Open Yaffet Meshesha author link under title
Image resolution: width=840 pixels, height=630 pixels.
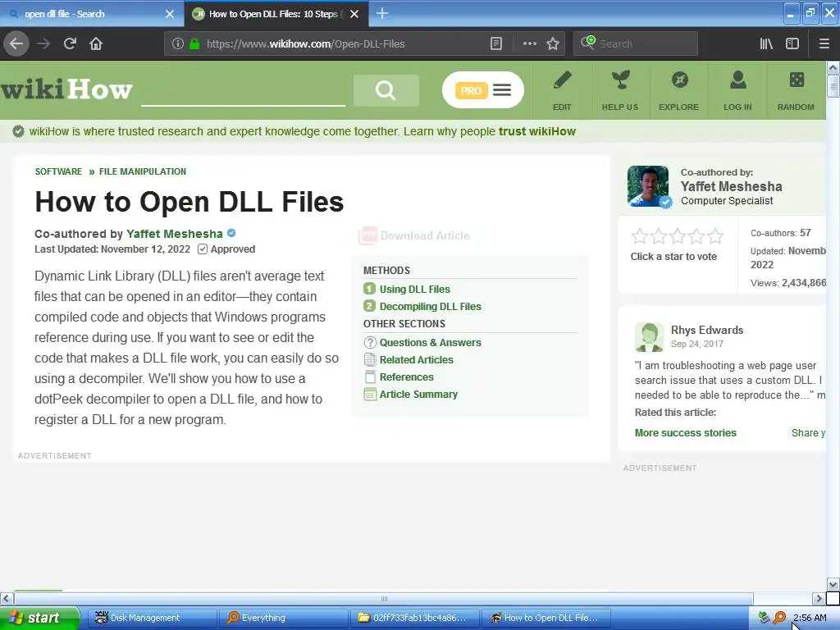175,234
